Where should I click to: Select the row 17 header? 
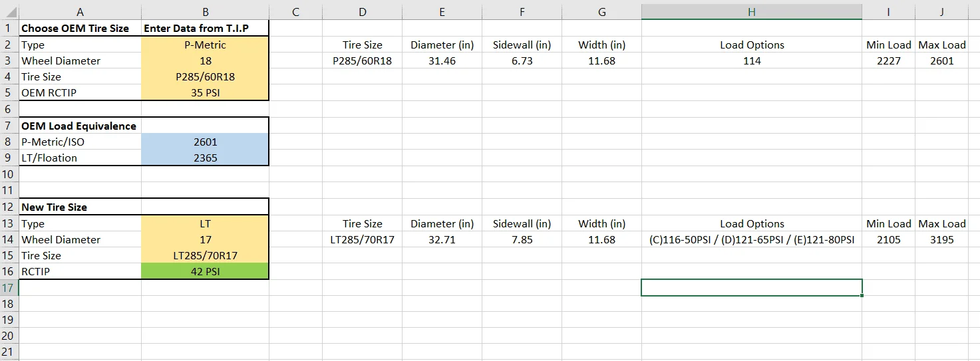tap(9, 288)
